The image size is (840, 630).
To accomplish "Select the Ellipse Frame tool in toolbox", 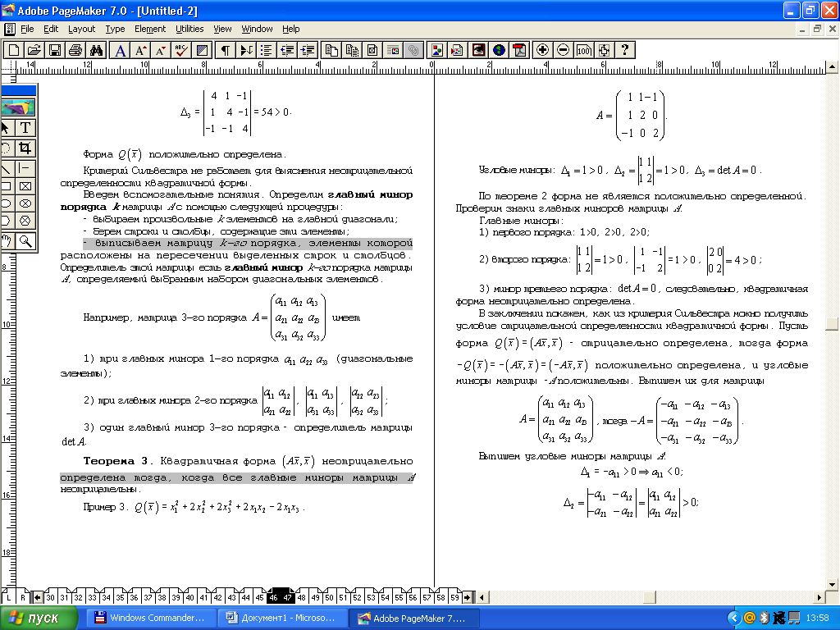I will click(25, 203).
